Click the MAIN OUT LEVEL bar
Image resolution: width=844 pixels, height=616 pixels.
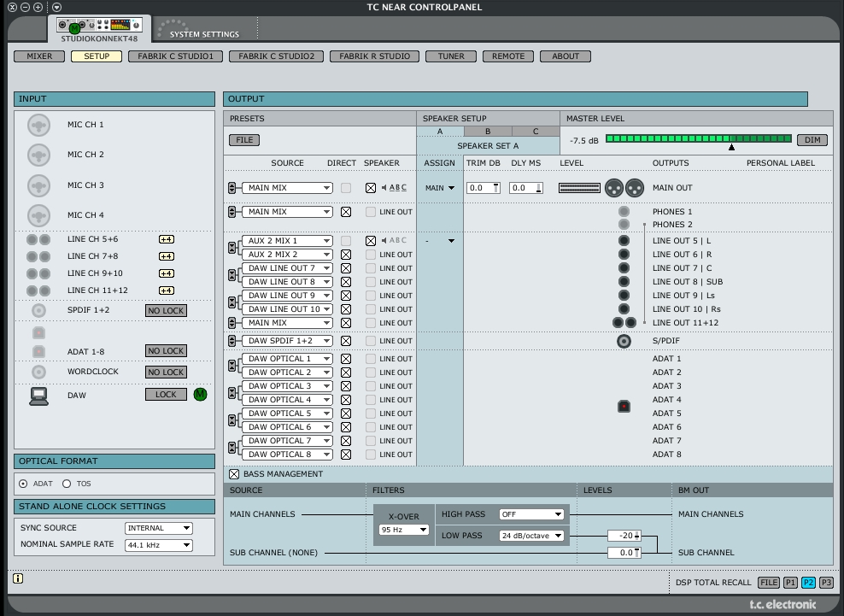pyautogui.click(x=580, y=188)
